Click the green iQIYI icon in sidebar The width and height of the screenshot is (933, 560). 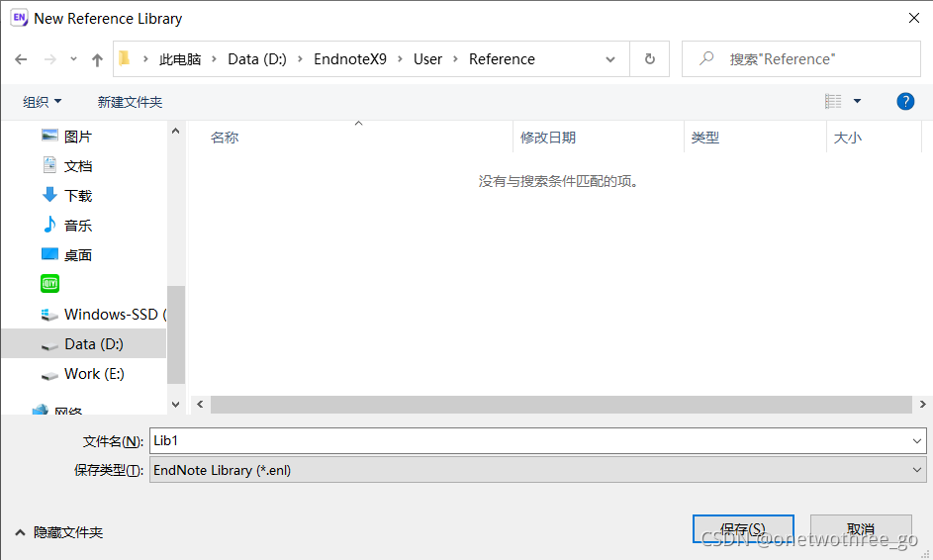tap(50, 283)
